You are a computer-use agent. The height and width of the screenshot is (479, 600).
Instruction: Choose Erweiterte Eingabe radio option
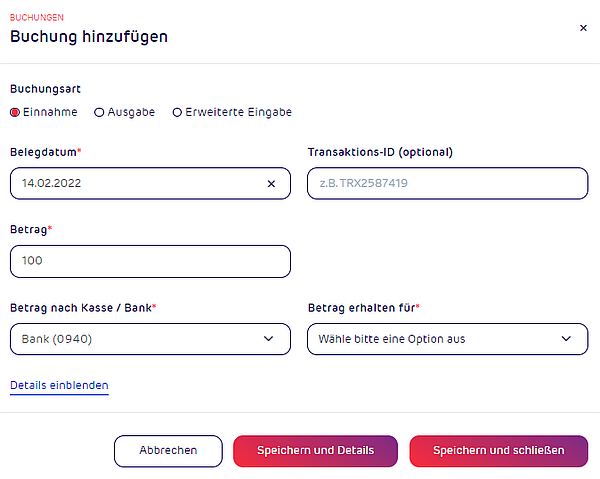pyautogui.click(x=177, y=112)
